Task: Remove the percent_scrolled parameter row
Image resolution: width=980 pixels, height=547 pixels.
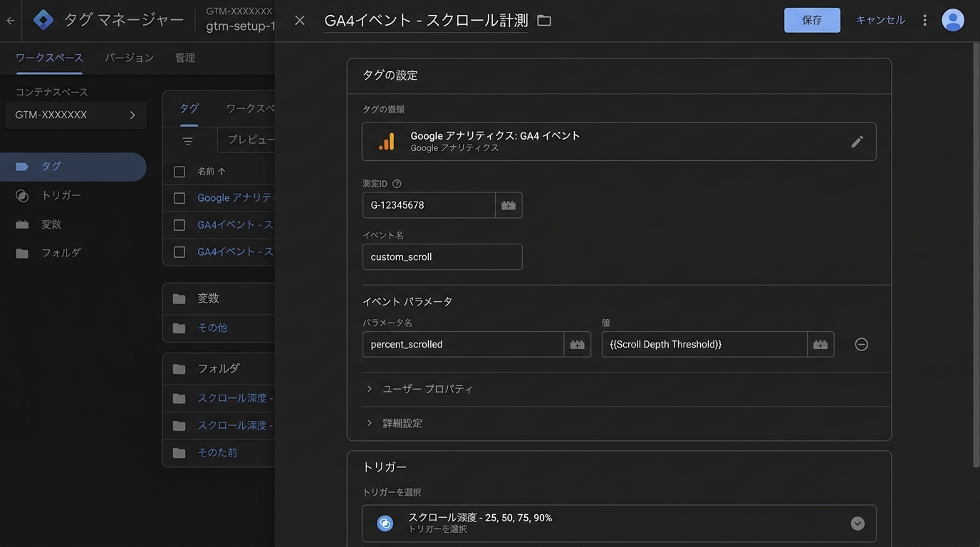Action: point(861,344)
